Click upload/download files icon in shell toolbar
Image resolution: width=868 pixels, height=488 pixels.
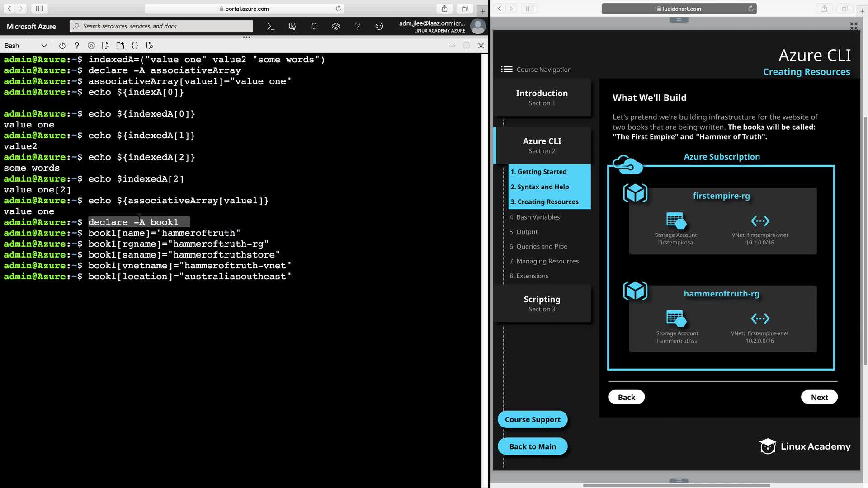click(105, 46)
